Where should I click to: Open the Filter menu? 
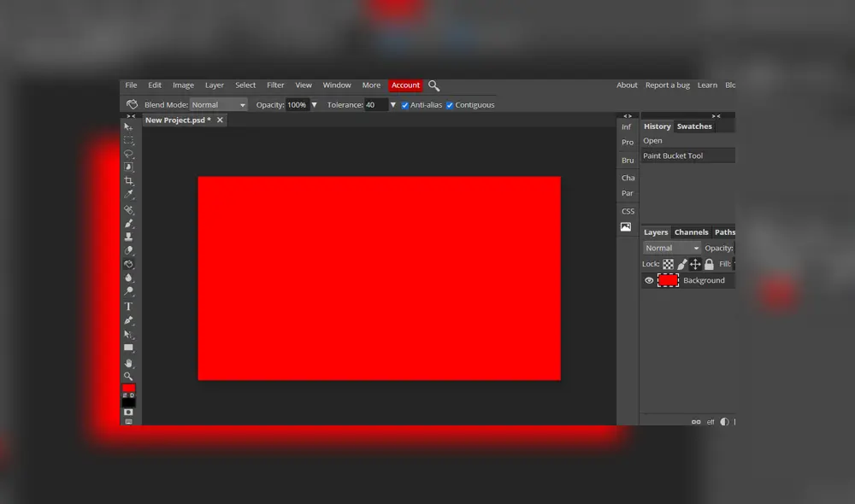[x=275, y=85]
